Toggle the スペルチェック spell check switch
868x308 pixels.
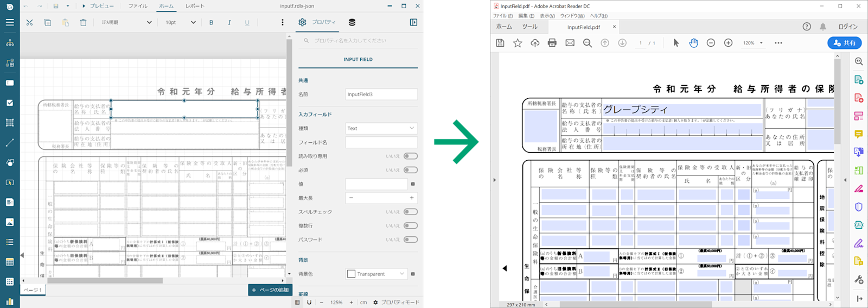(411, 212)
